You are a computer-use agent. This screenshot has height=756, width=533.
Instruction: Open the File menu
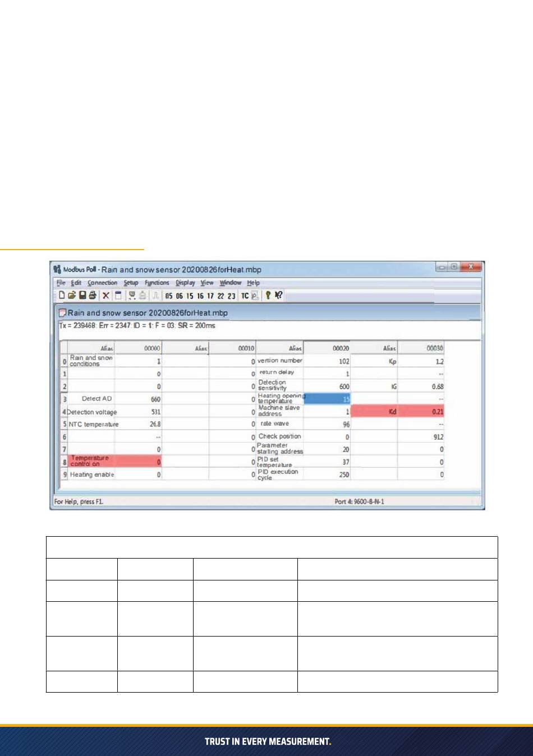tap(61, 283)
